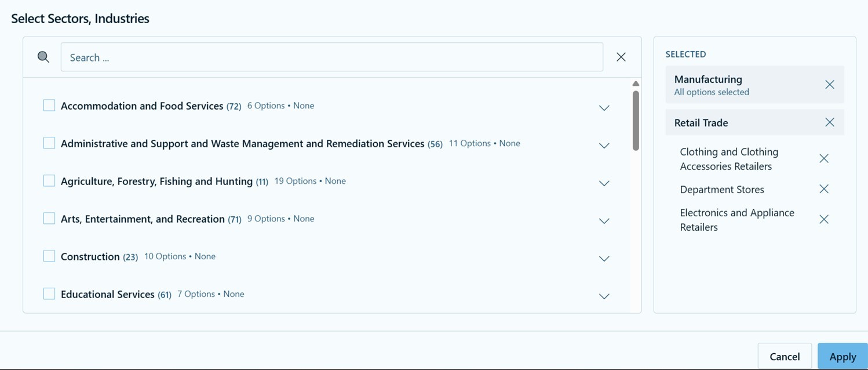
Task: Remove Retail Trade from selected list
Action: (829, 122)
